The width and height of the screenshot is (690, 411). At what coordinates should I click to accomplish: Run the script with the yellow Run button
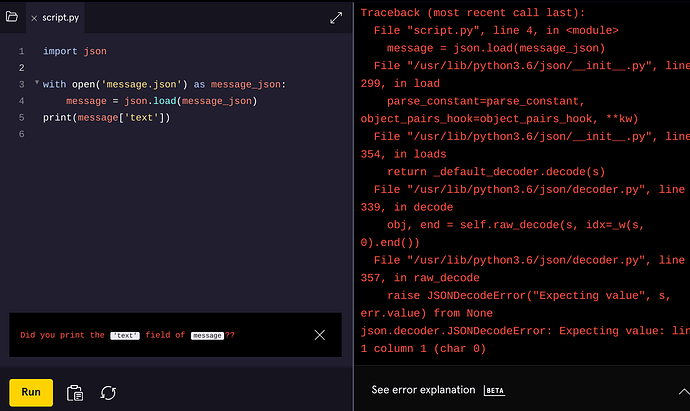tap(31, 392)
